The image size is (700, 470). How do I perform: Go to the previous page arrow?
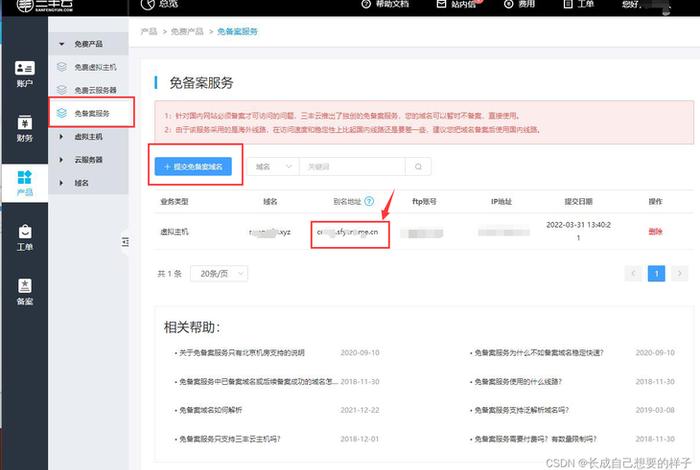633,273
